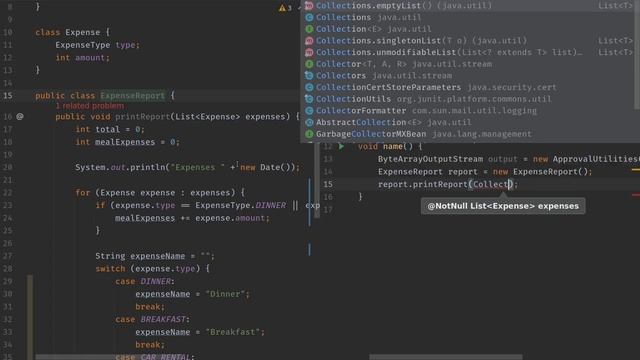The image size is (640, 360).
Task: Choose Collections.unmodifiableList suggestion
Action: tap(469, 52)
